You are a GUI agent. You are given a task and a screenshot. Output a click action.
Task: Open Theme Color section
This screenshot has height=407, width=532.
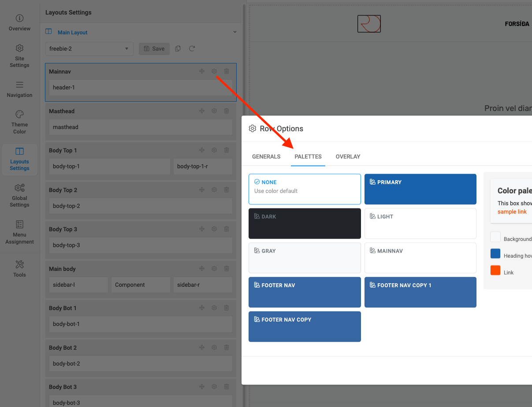coord(19,122)
